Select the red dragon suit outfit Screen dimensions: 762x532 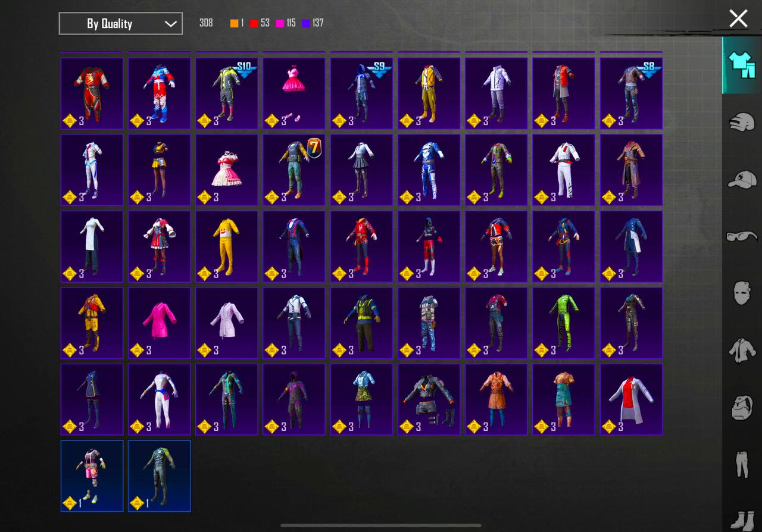coord(92,93)
